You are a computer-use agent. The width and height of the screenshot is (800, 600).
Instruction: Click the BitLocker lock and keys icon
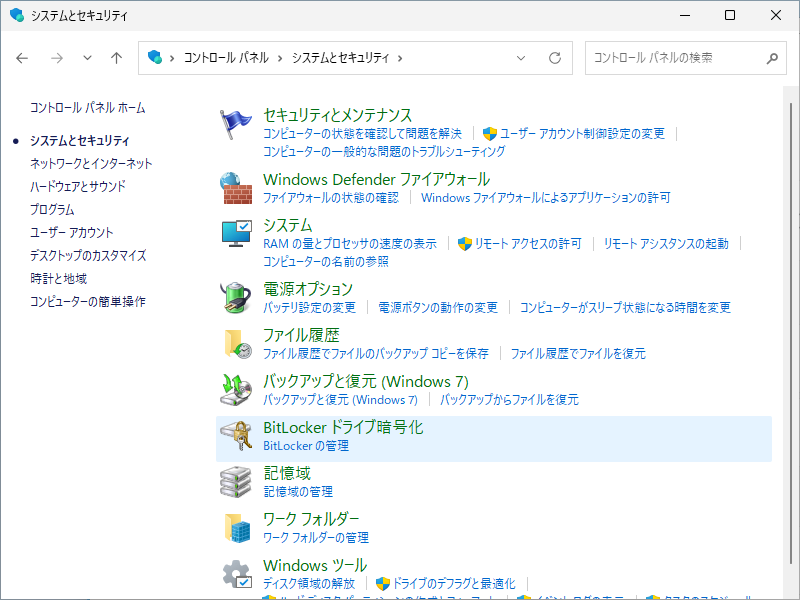[x=236, y=436]
